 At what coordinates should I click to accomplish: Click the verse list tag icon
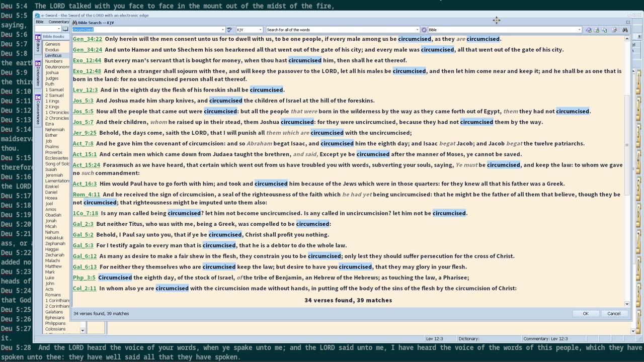click(588, 30)
